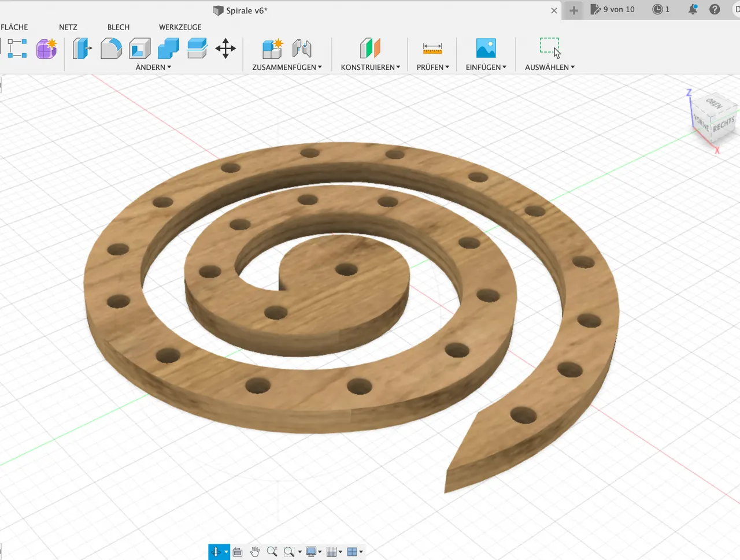The height and width of the screenshot is (560, 740).
Task: Click the selection window icon
Action: coord(550,47)
